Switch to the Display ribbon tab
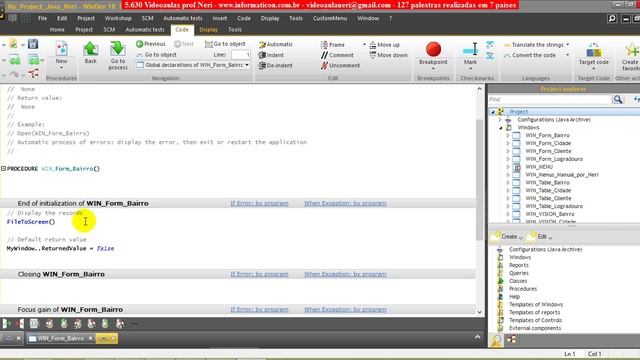The height and width of the screenshot is (360, 640). point(209,29)
